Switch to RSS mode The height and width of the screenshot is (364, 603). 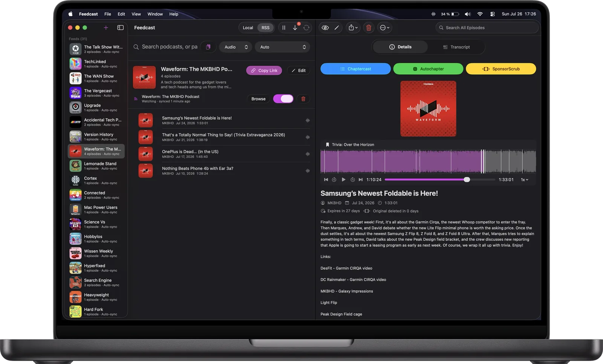[266, 28]
